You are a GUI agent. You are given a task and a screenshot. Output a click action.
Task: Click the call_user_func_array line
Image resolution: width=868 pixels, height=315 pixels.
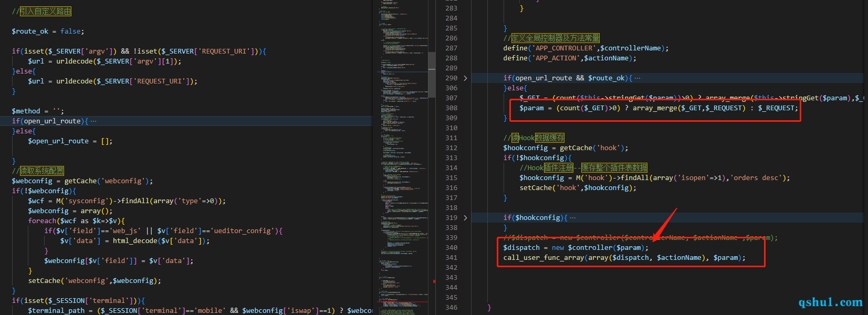point(624,258)
